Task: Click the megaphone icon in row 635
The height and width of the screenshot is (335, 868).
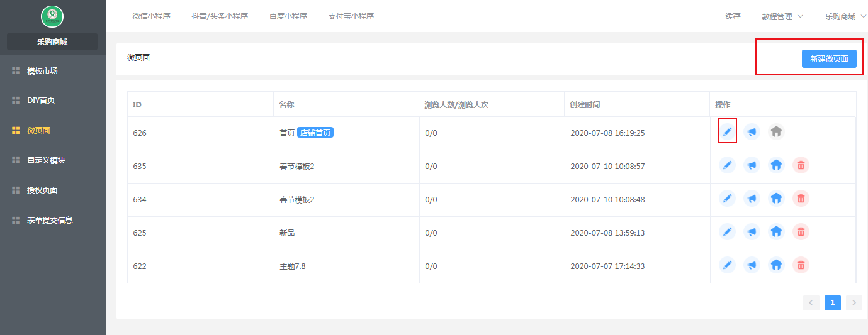Action: [x=752, y=165]
